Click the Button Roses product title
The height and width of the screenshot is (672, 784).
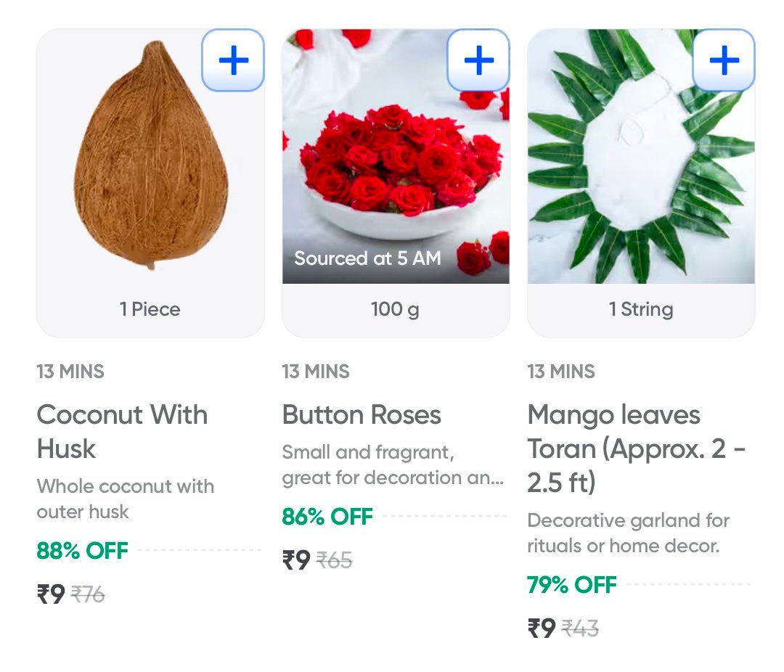[362, 415]
